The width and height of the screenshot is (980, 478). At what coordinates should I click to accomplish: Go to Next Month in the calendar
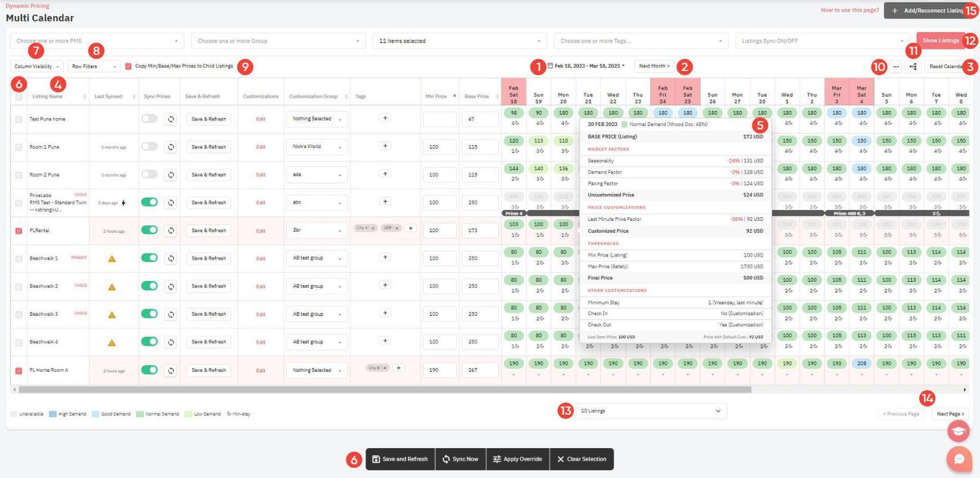click(x=654, y=66)
